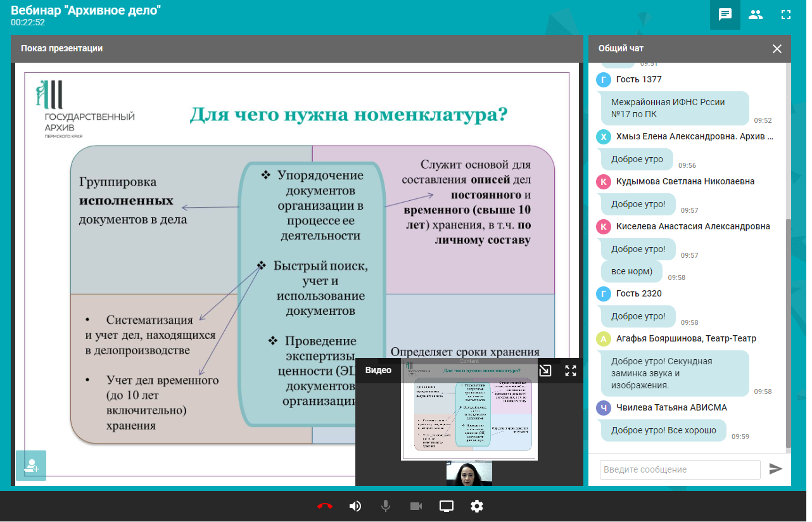Click the name Киселева Анастасия Александровна
The image size is (812, 522).
pos(693,227)
